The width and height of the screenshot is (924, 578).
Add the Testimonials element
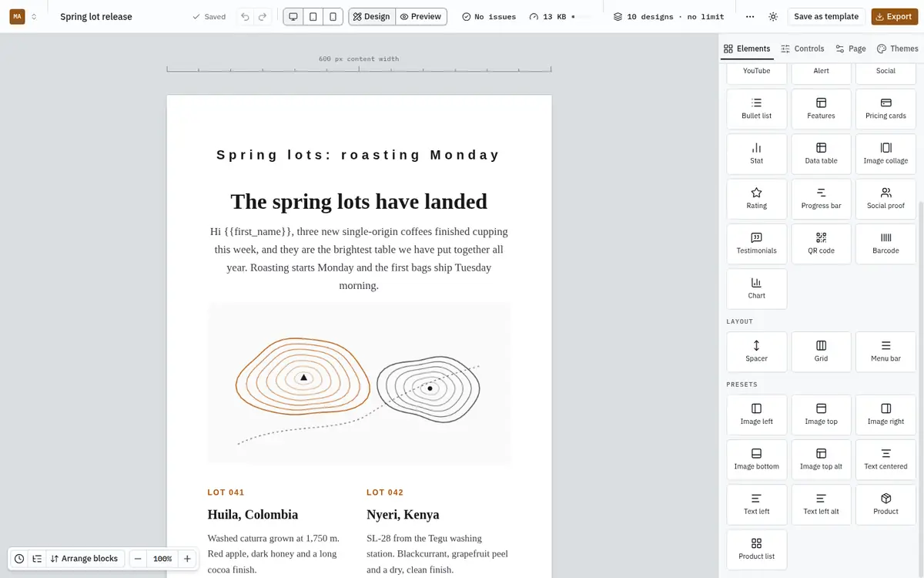click(757, 244)
